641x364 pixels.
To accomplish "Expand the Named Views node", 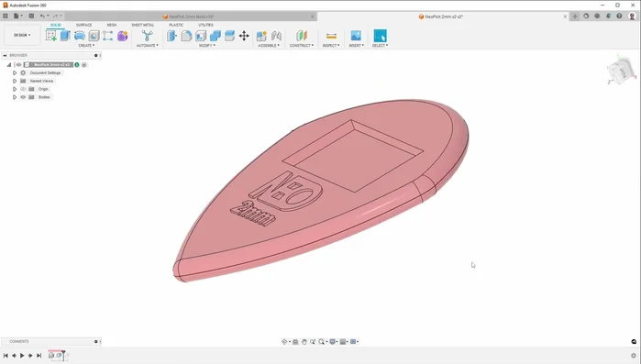I will pyautogui.click(x=15, y=81).
